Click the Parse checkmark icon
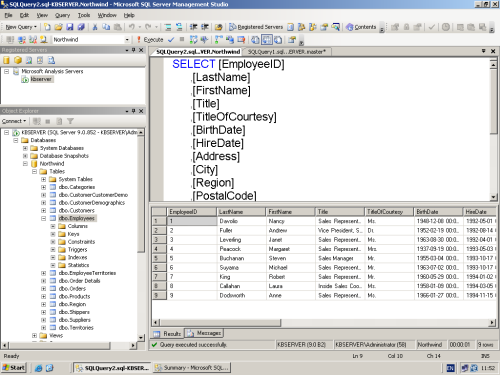Viewport: 500px width, 375px height. tap(171, 40)
